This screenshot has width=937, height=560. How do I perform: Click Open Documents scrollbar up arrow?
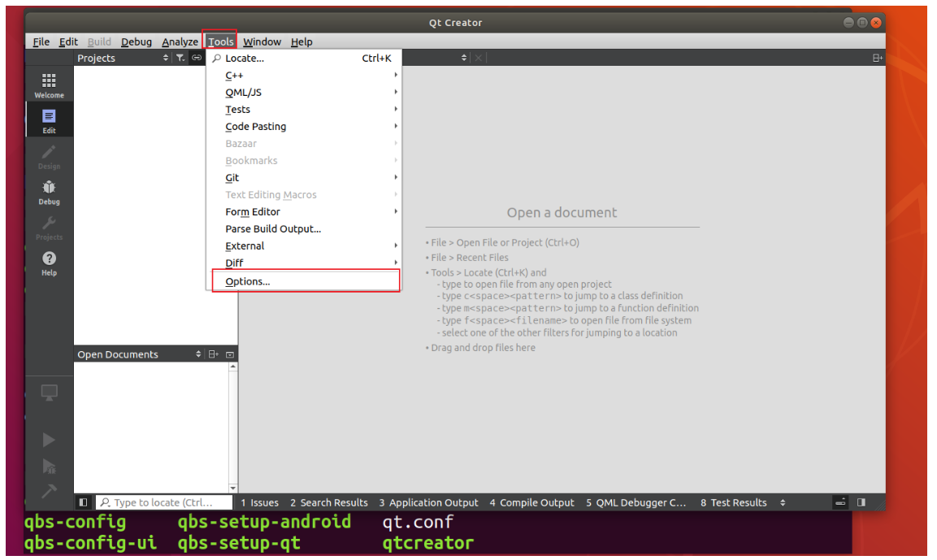click(x=232, y=367)
